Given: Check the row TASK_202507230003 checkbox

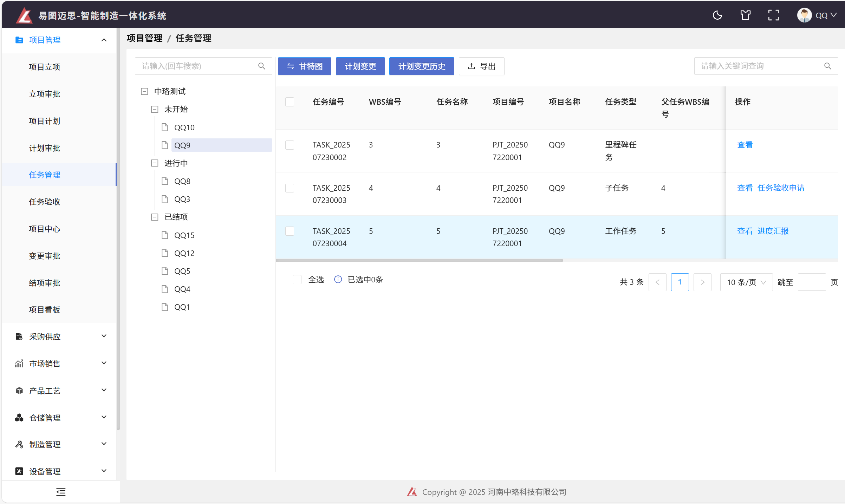Looking at the screenshot, I should pyautogui.click(x=290, y=188).
